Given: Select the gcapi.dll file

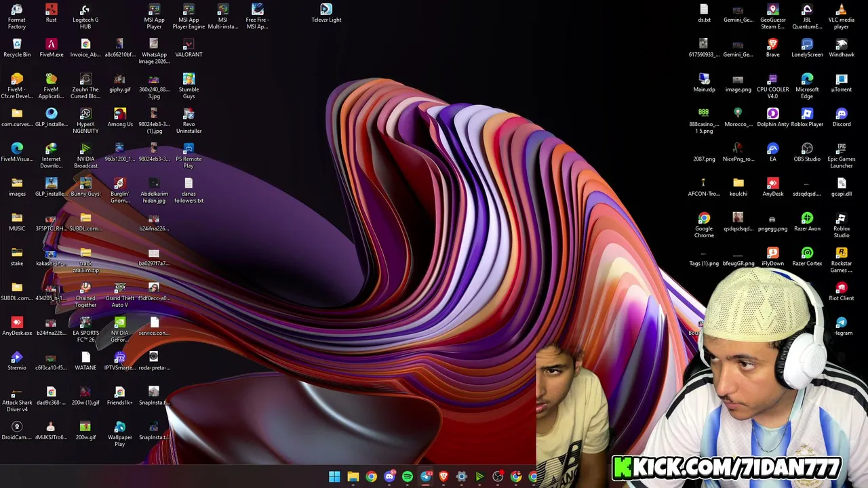Looking at the screenshot, I should (x=842, y=187).
